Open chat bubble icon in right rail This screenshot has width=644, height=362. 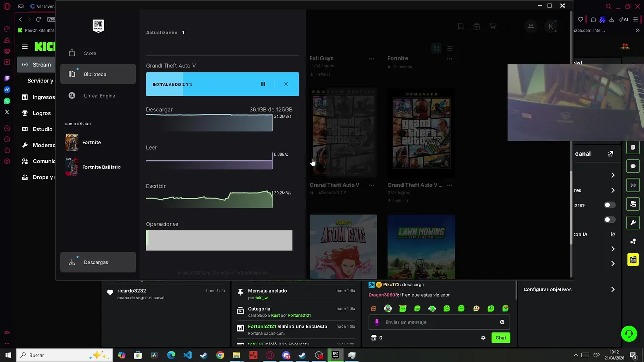633,166
